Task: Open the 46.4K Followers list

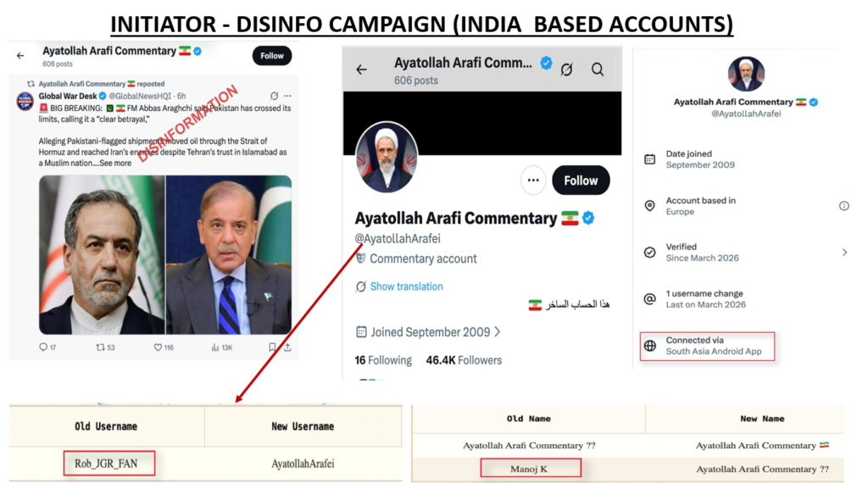Action: 464,360
